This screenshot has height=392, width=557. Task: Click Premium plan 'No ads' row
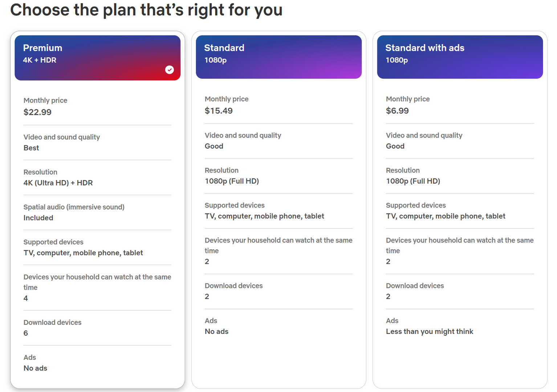(x=97, y=363)
